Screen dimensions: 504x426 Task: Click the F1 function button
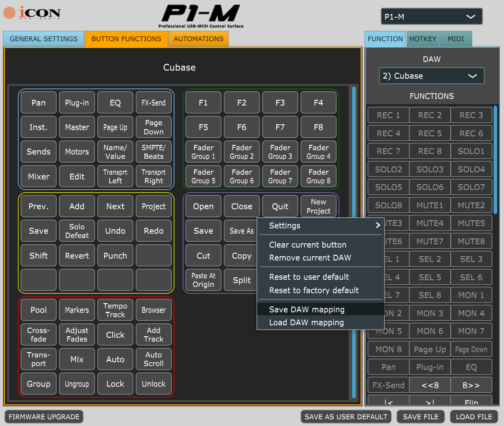coord(203,103)
